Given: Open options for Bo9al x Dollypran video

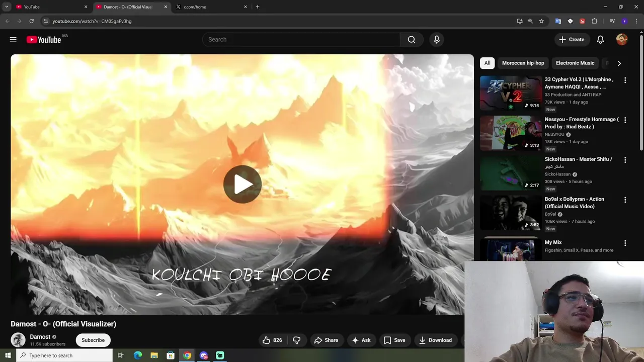Looking at the screenshot, I should 625,200.
